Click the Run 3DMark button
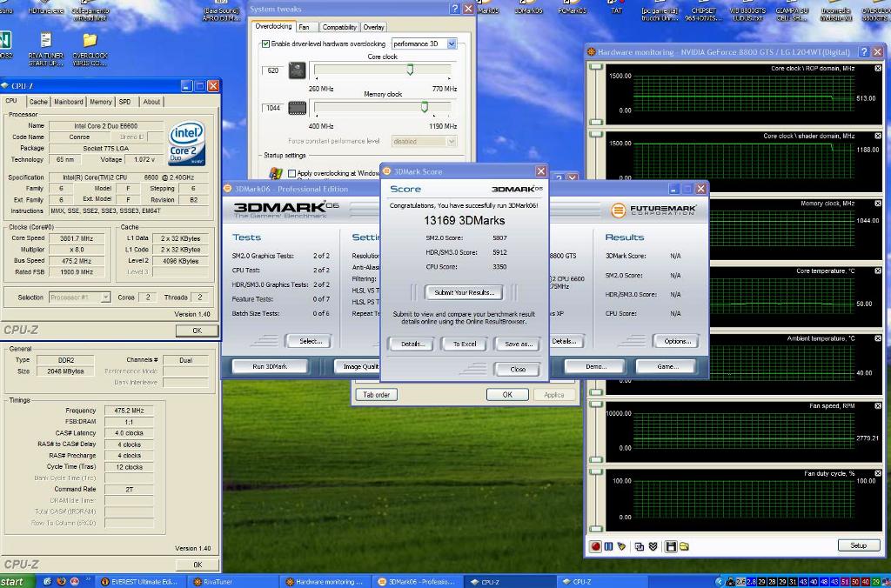The height and width of the screenshot is (588, 891). click(x=270, y=366)
